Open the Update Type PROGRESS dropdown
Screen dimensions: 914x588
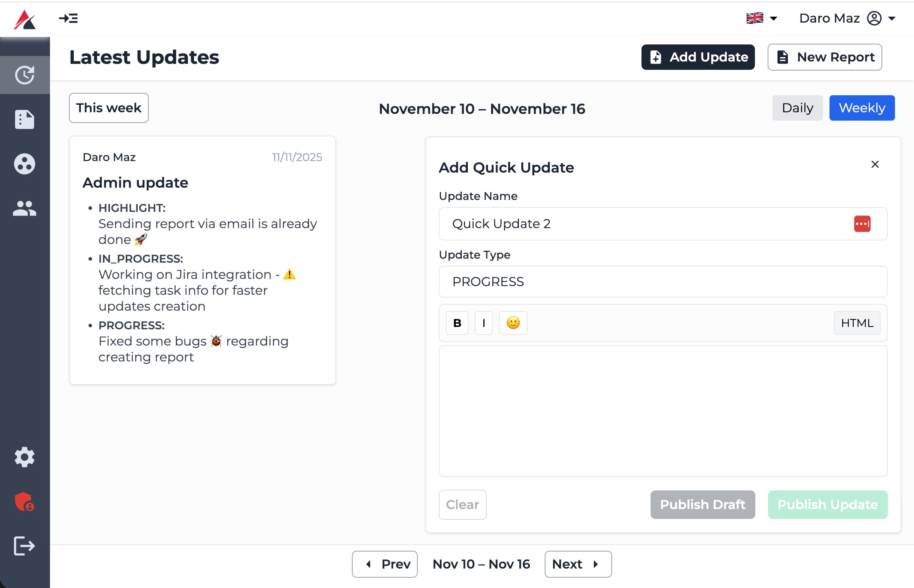663,282
